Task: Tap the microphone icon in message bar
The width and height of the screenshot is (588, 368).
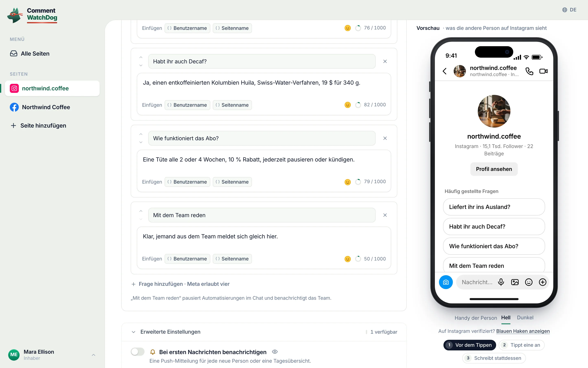Action: (x=501, y=282)
